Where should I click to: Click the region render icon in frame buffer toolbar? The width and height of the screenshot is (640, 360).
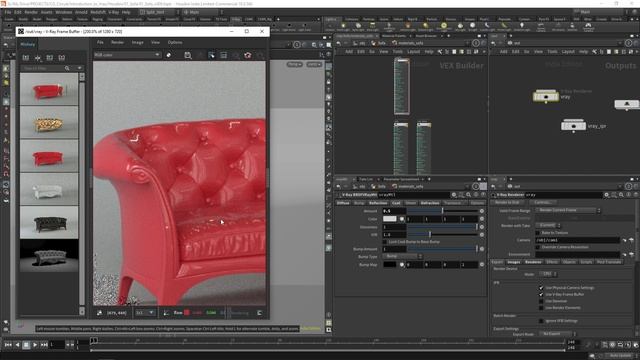pyautogui.click(x=224, y=55)
